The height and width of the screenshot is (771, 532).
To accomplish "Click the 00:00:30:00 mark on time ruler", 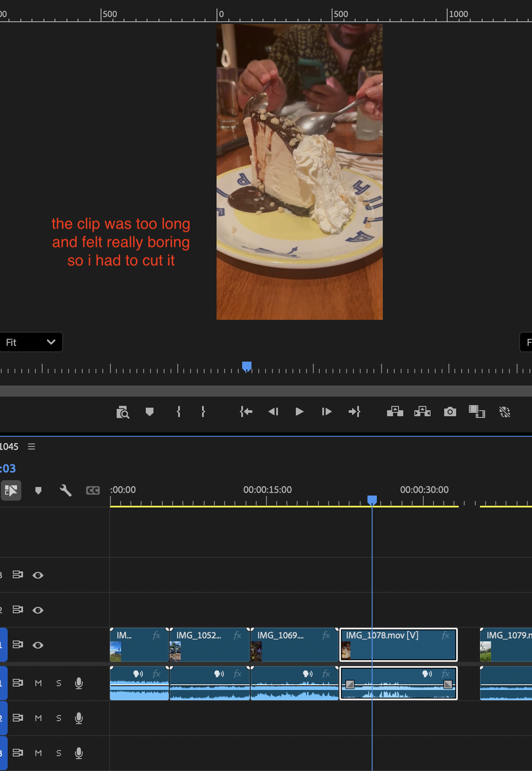I will pos(424,490).
